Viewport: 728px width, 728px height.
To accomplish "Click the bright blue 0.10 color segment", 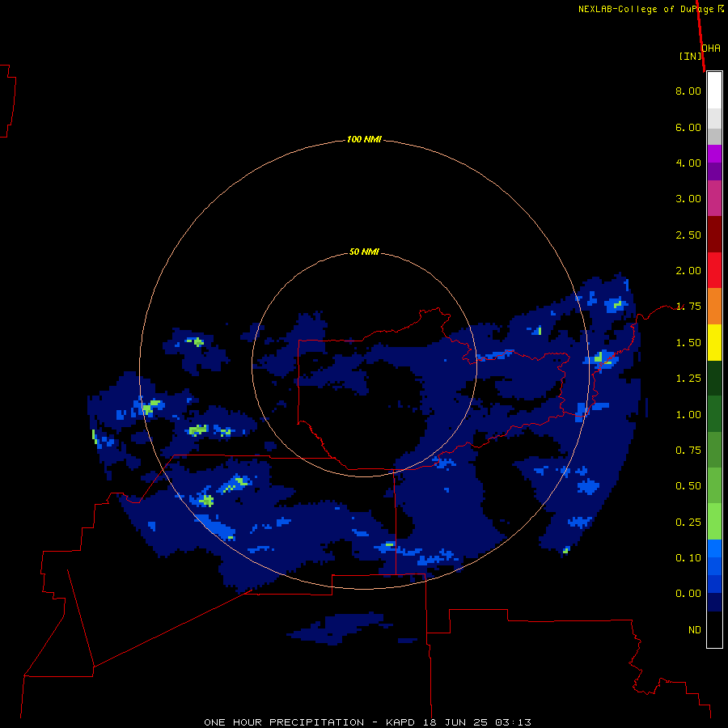I will pyautogui.click(x=714, y=548).
